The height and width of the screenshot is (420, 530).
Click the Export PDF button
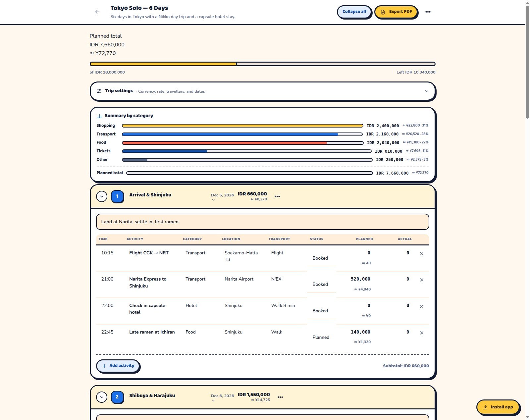pos(396,12)
